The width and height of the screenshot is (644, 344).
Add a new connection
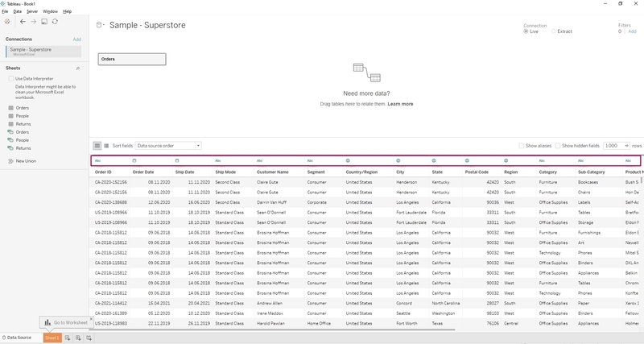(x=76, y=39)
